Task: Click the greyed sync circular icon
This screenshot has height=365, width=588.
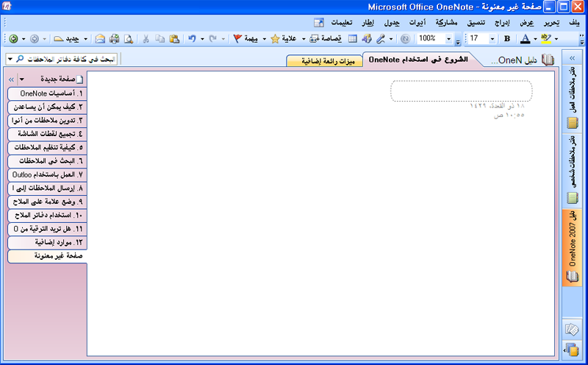Action: coord(406,39)
